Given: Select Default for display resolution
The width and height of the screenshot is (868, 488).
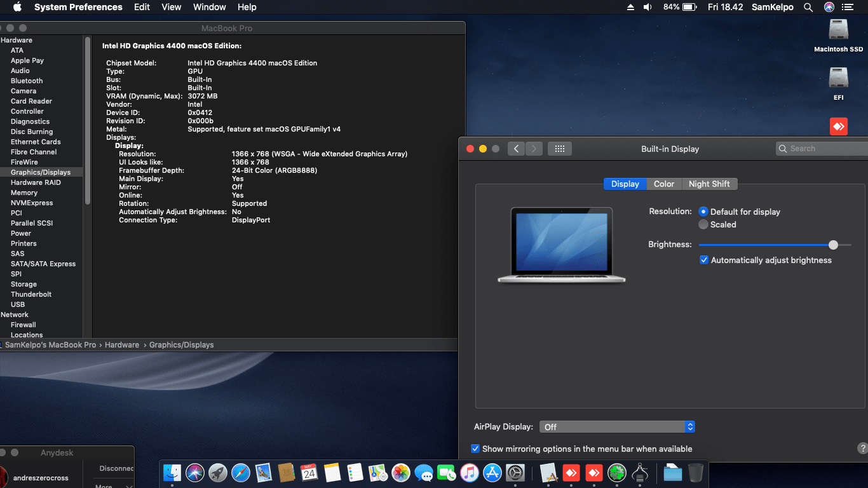Looking at the screenshot, I should (703, 212).
